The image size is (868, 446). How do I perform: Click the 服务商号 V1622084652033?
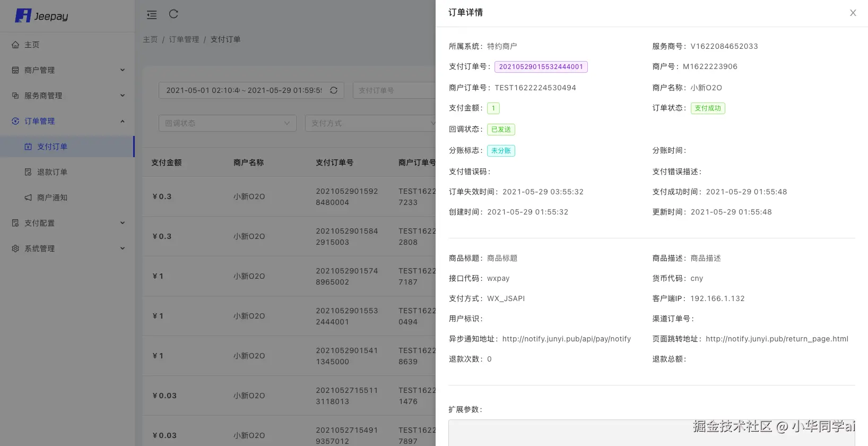724,46
